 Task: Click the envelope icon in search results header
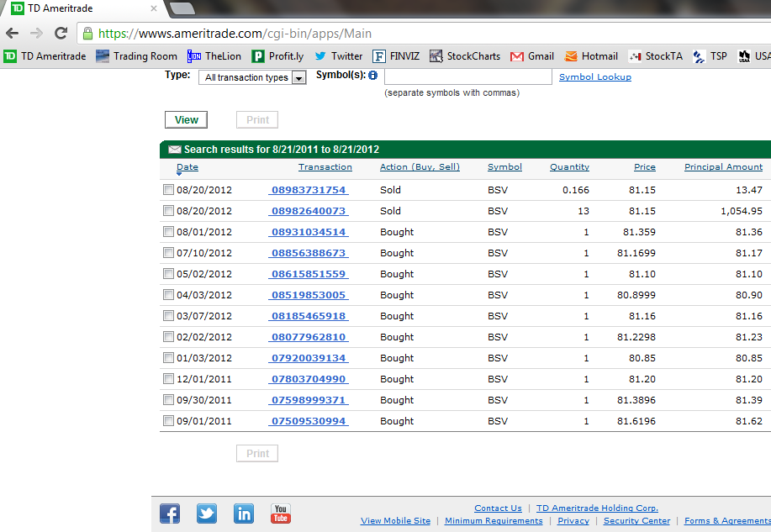(x=175, y=150)
